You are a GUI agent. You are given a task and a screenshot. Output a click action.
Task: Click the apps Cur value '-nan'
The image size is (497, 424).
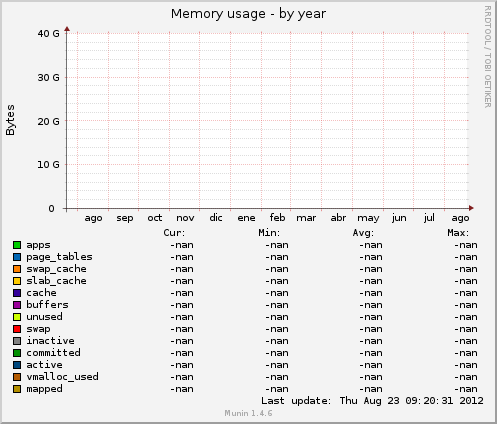182,245
